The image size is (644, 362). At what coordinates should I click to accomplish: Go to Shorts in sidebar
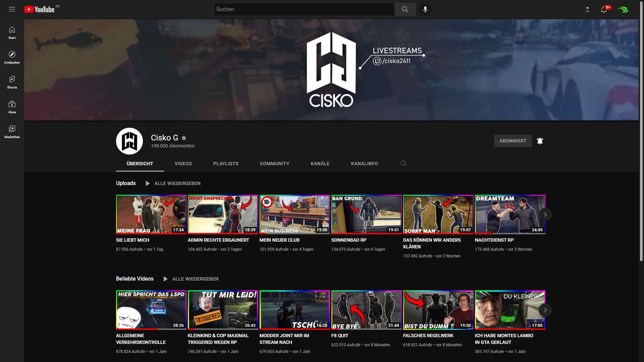click(x=12, y=82)
